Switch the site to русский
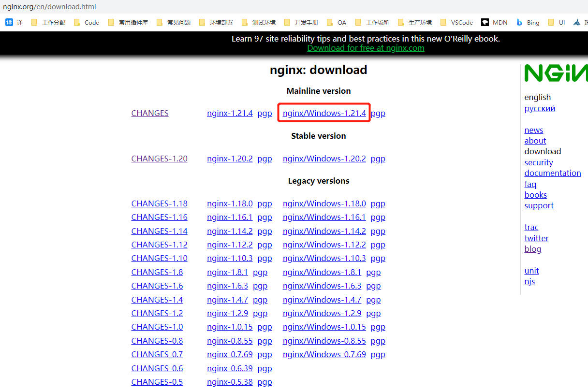Screen dimensions: 588x391 (x=540, y=108)
